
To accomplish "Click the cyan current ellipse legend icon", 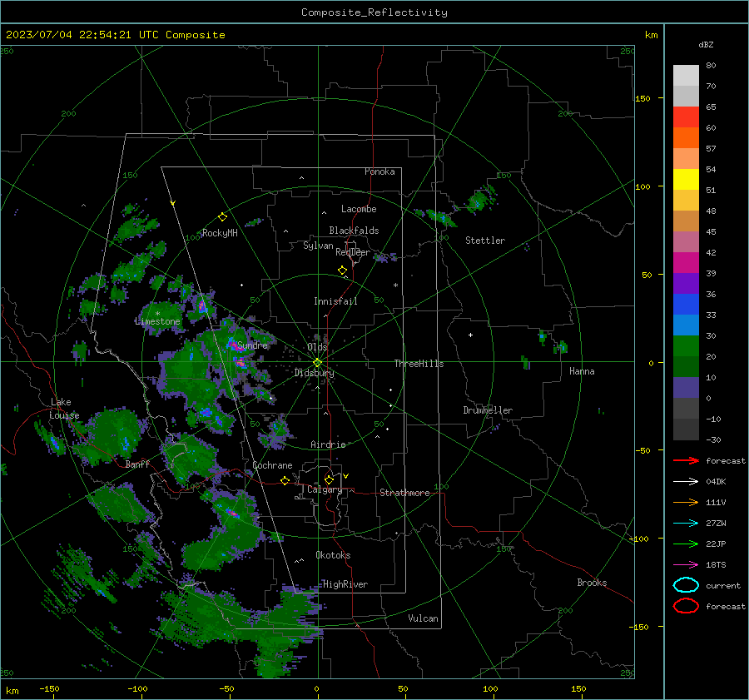I will [686, 585].
